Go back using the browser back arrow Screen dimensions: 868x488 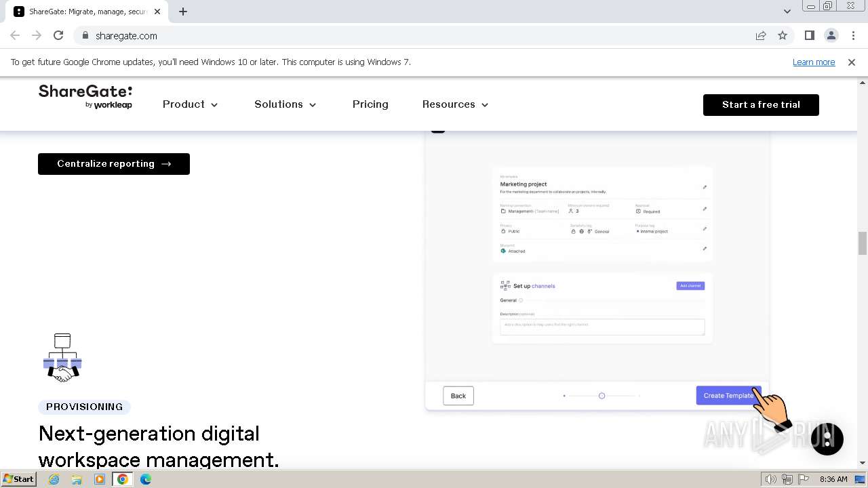[15, 35]
